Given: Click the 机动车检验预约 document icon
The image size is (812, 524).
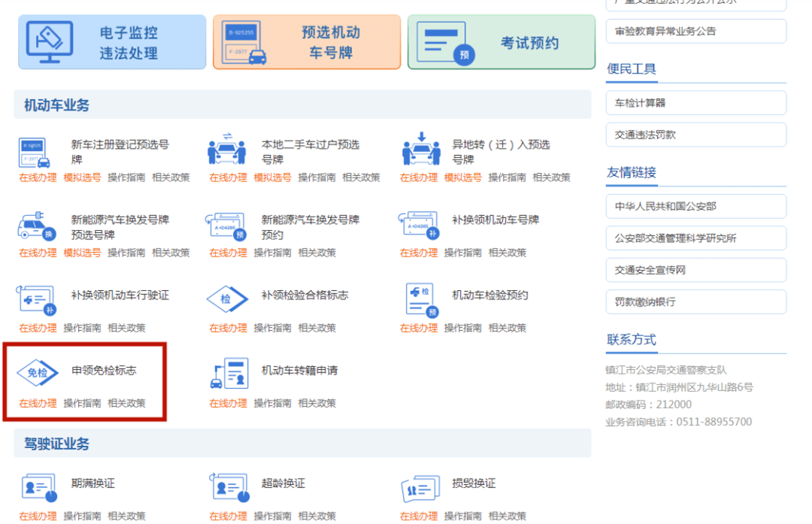Looking at the screenshot, I should tap(422, 299).
